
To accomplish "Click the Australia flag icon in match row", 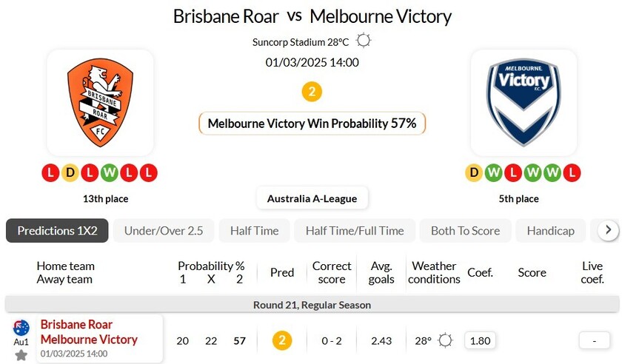I will coord(21,328).
